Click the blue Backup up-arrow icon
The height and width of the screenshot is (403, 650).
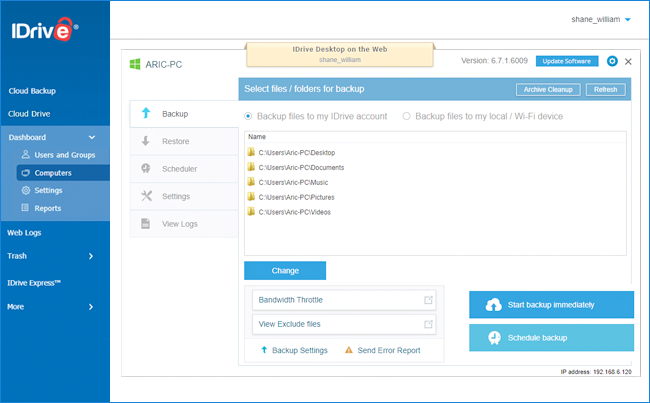pos(146,113)
